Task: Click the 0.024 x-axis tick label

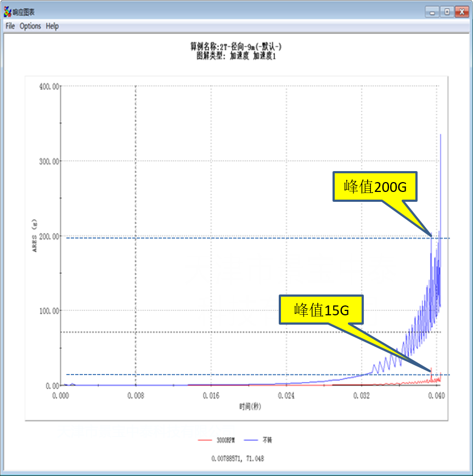Action: [x=286, y=395]
